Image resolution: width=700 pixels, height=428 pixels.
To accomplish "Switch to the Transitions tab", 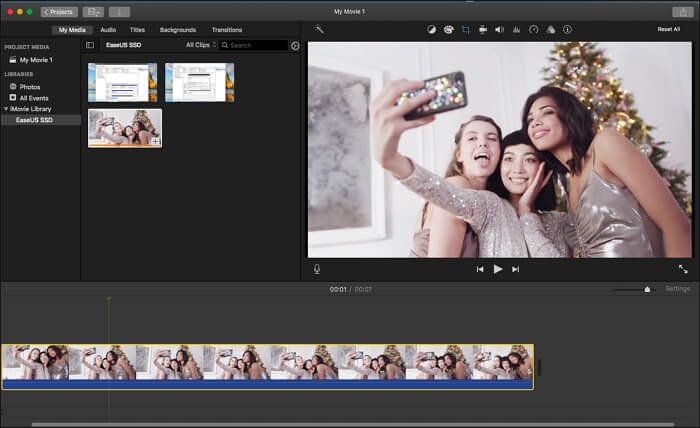I will 227,30.
